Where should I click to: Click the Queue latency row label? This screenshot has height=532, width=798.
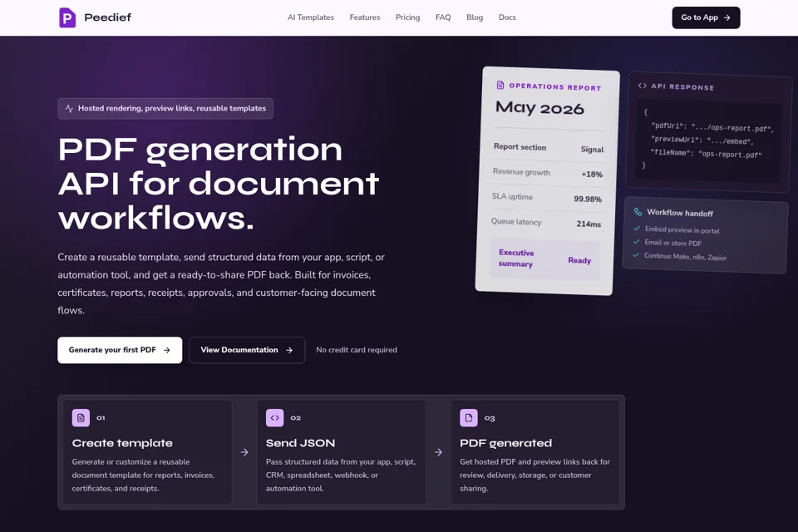tap(516, 221)
